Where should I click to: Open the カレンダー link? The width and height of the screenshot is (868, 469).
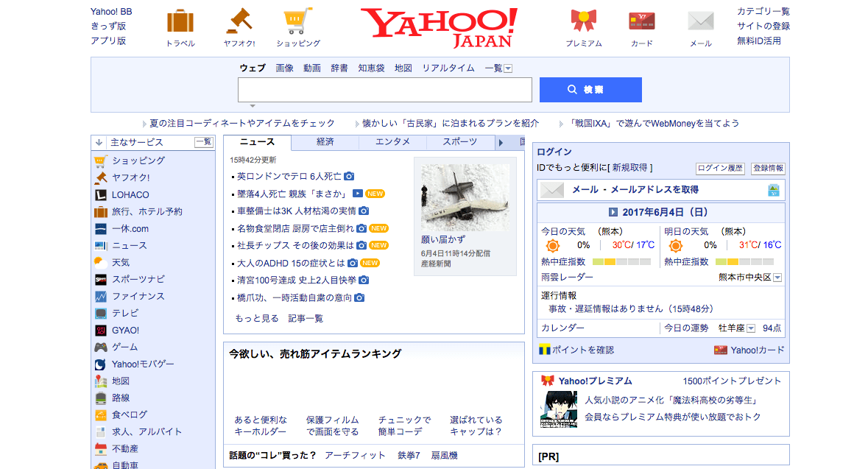[562, 328]
